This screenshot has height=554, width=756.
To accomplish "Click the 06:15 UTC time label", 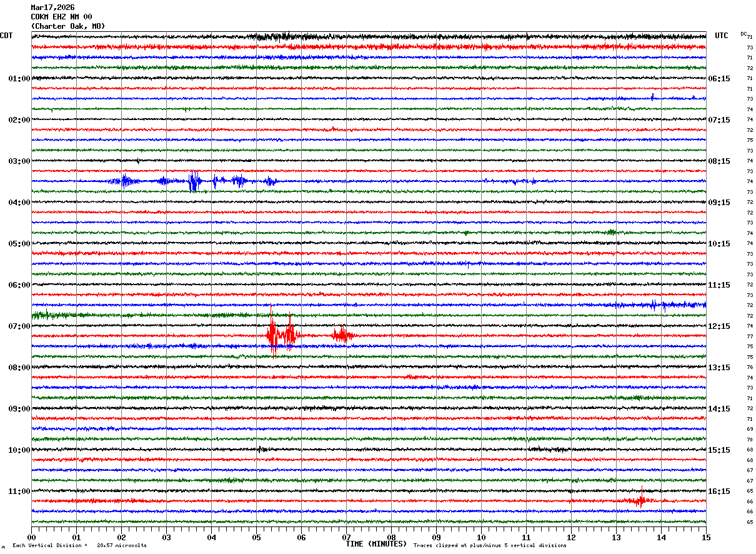I will click(x=720, y=79).
